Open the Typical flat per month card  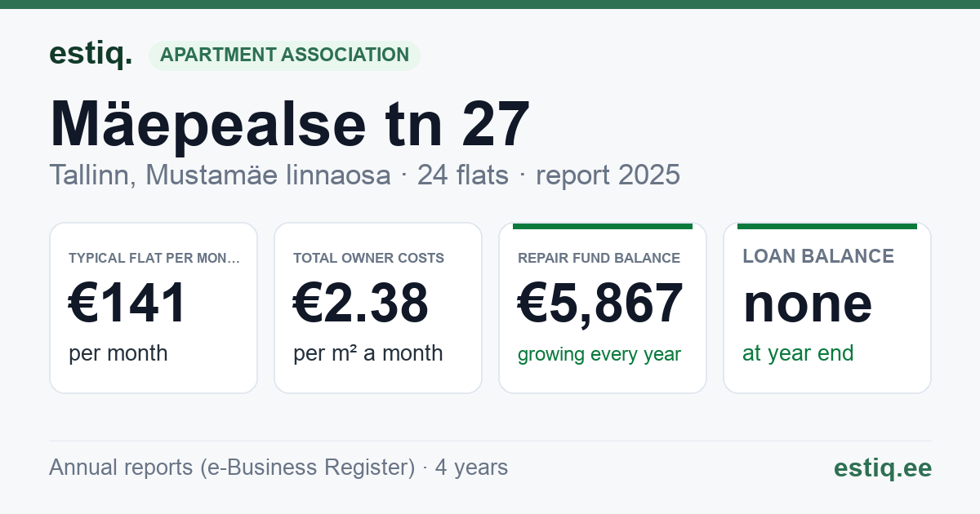point(154,308)
